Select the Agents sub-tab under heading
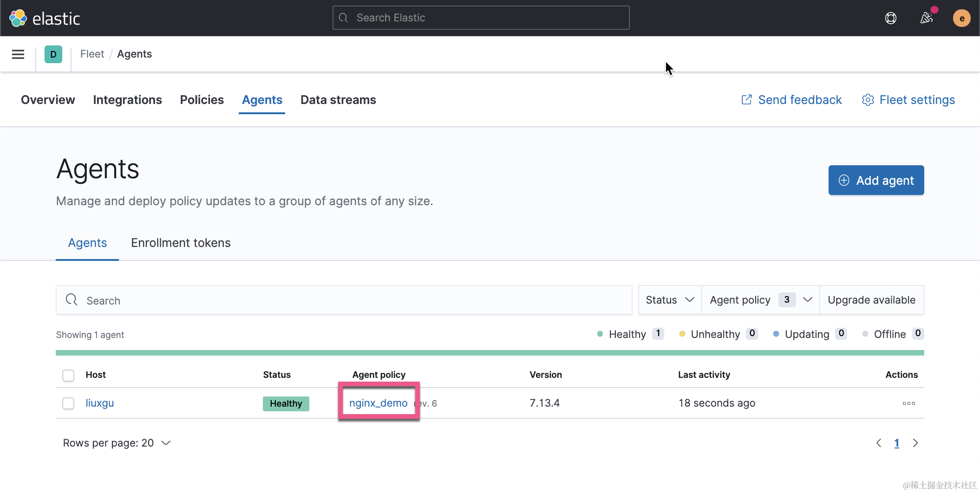This screenshot has width=980, height=493. (87, 243)
